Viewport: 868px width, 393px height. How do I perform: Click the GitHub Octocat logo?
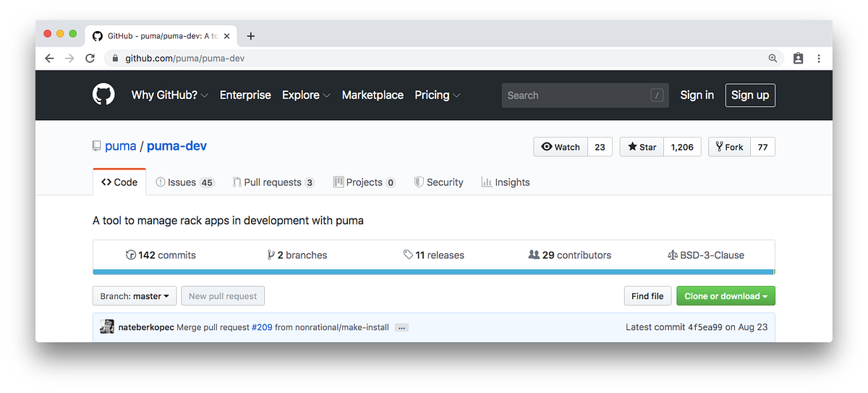(103, 95)
